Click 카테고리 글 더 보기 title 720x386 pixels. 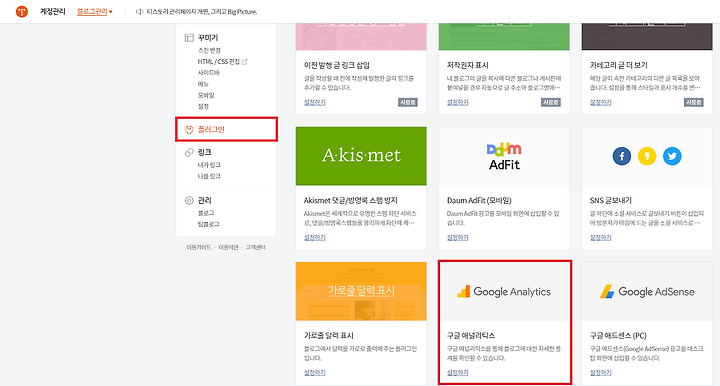point(619,65)
